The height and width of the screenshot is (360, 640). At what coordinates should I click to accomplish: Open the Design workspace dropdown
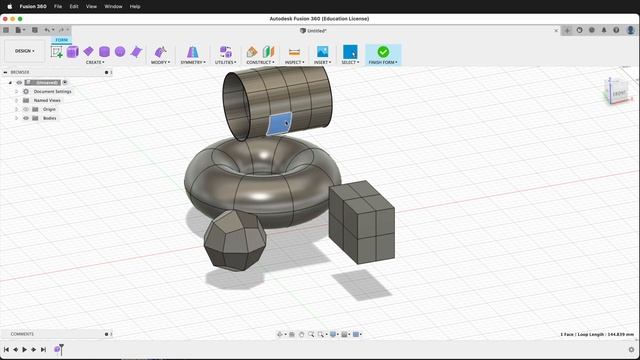coord(24,51)
